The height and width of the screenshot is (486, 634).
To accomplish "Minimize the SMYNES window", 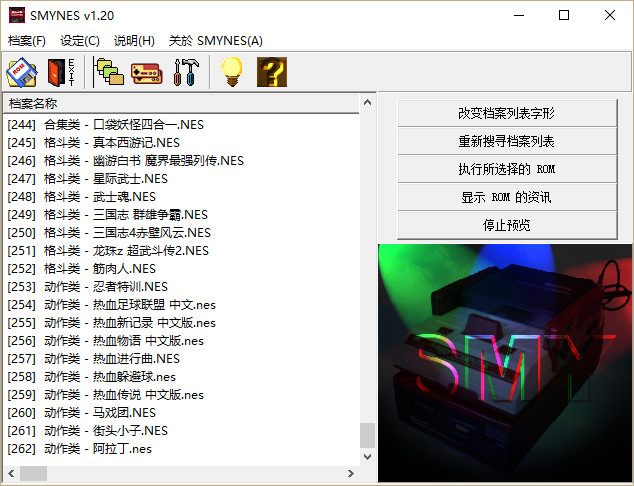I will (519, 15).
